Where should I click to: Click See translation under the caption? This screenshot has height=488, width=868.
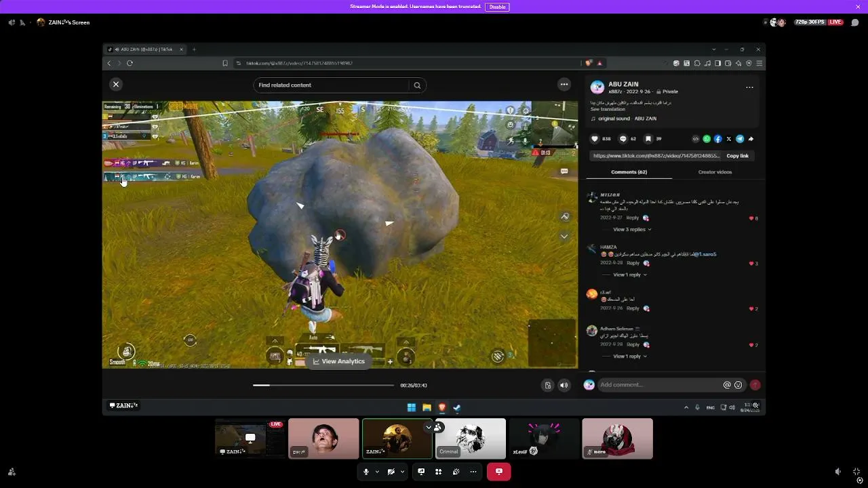click(608, 109)
